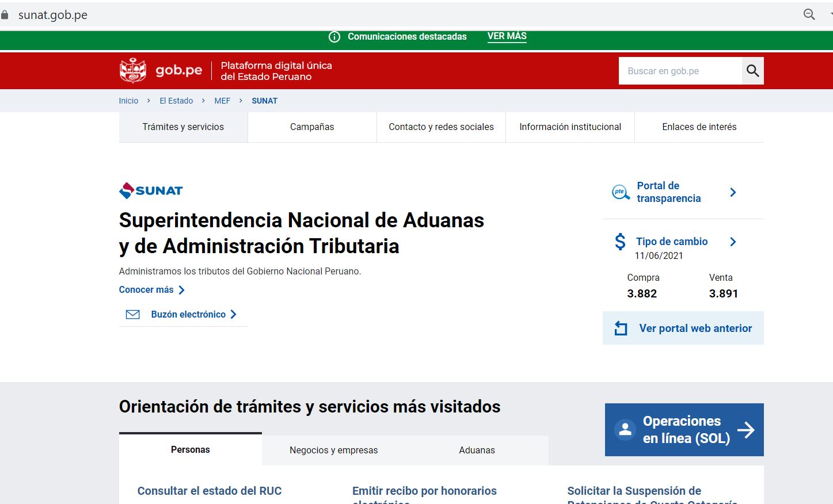Click the dollar sign icon for Tipo de cambio

coord(620,242)
